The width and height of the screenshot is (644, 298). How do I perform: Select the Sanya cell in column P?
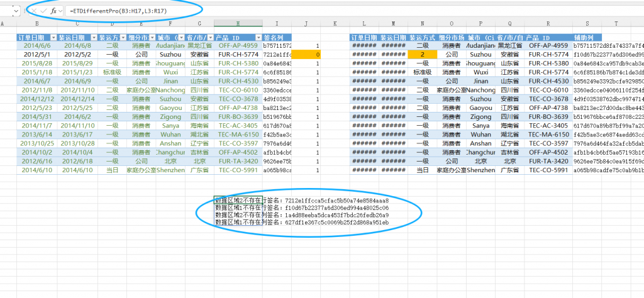pos(480,126)
